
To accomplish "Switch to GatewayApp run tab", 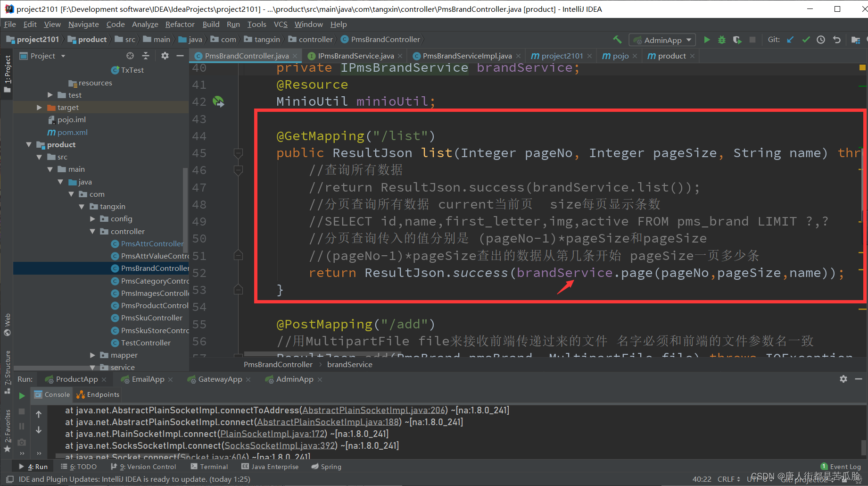I will click(x=220, y=379).
